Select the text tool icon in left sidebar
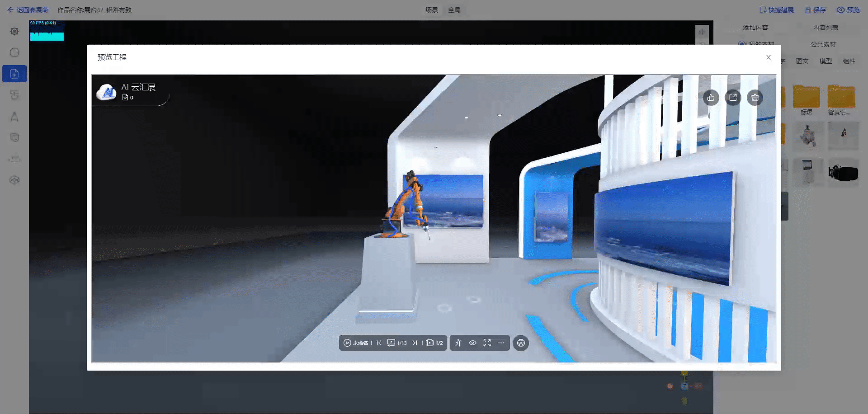The width and height of the screenshot is (868, 414). [14, 116]
